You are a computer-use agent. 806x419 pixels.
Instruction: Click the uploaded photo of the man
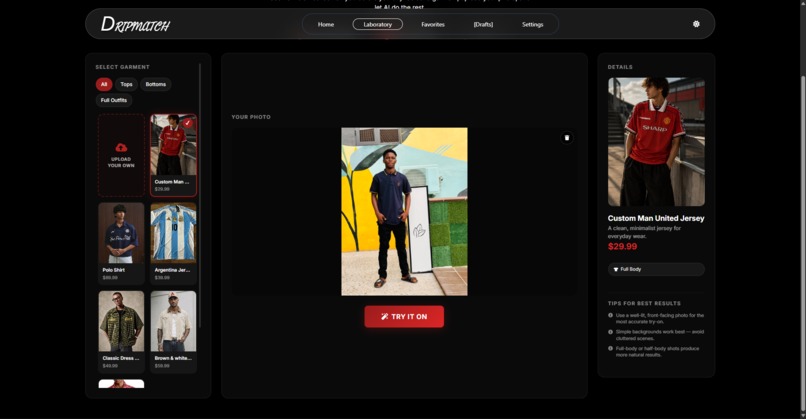click(405, 211)
